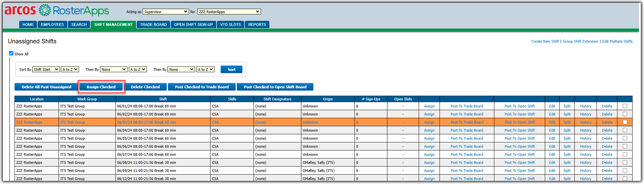Open the Sort By Shift Start dropdown

(46, 70)
